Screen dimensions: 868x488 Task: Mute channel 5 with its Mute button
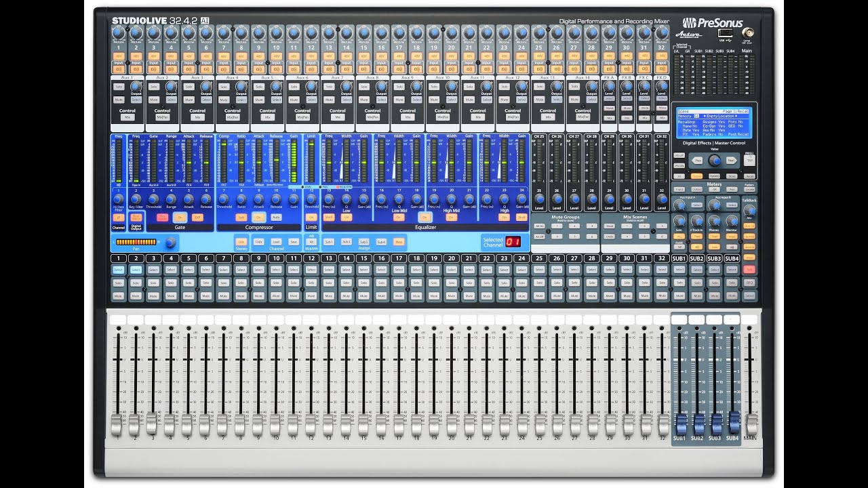[x=189, y=296]
